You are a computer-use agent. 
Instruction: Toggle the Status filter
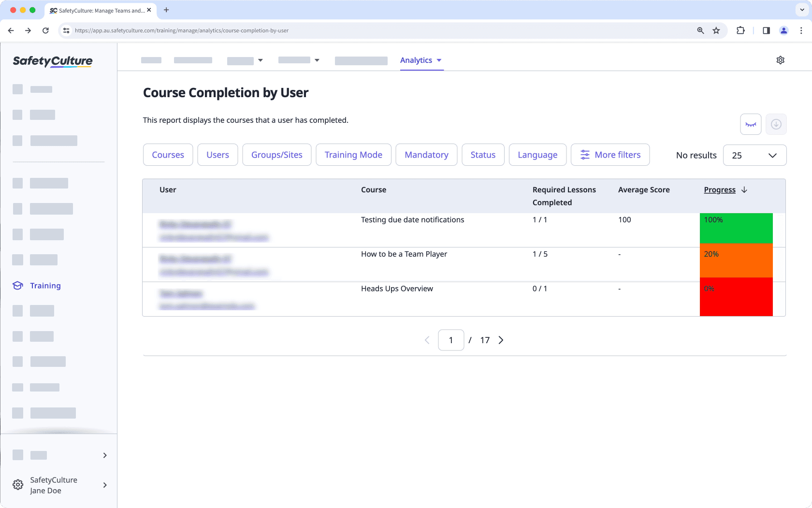click(483, 155)
